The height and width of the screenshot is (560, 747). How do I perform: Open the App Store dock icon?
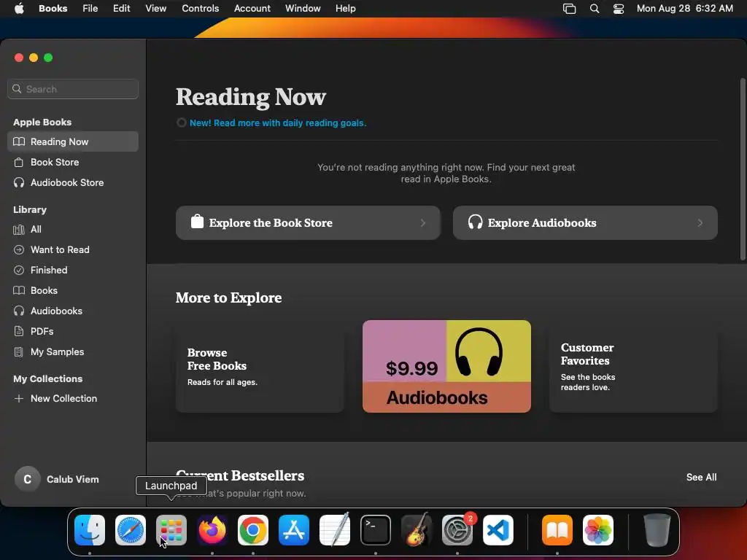(294, 530)
